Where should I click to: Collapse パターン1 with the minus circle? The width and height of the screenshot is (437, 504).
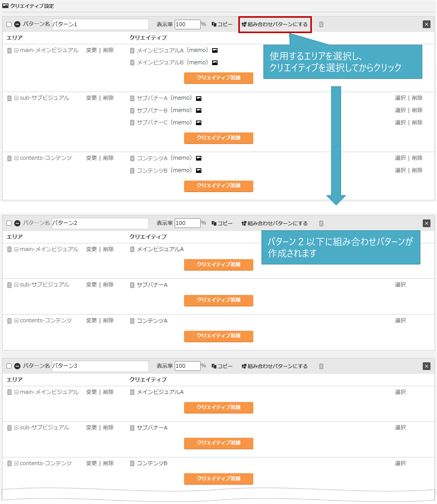17,24
